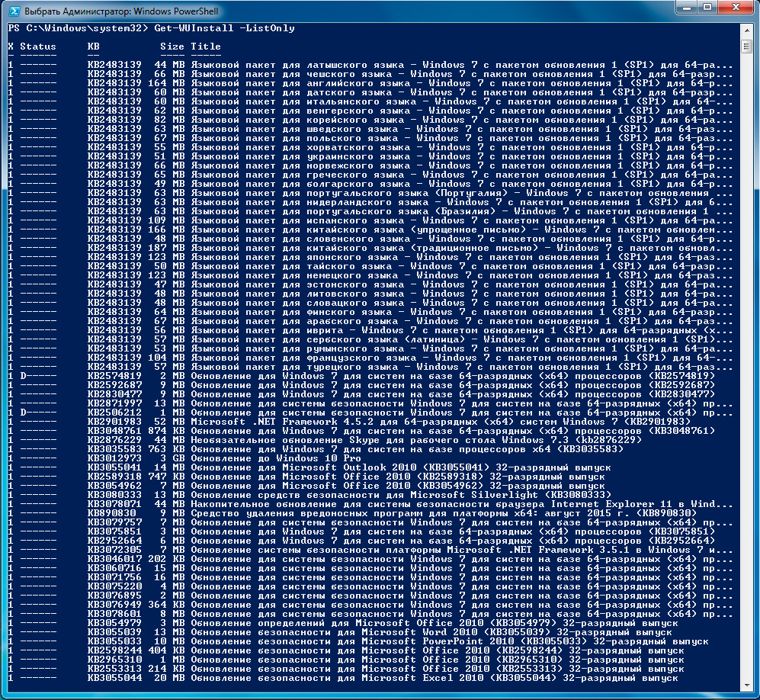Screen dimensions: 760x700
Task: Click the Microsoft .NET Framework 4.5.2 row
Action: click(349, 422)
